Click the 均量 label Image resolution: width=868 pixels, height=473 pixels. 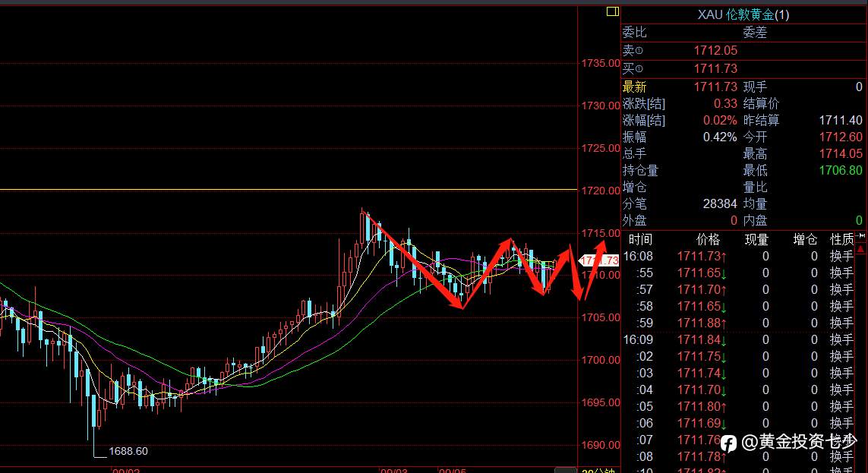coord(755,203)
